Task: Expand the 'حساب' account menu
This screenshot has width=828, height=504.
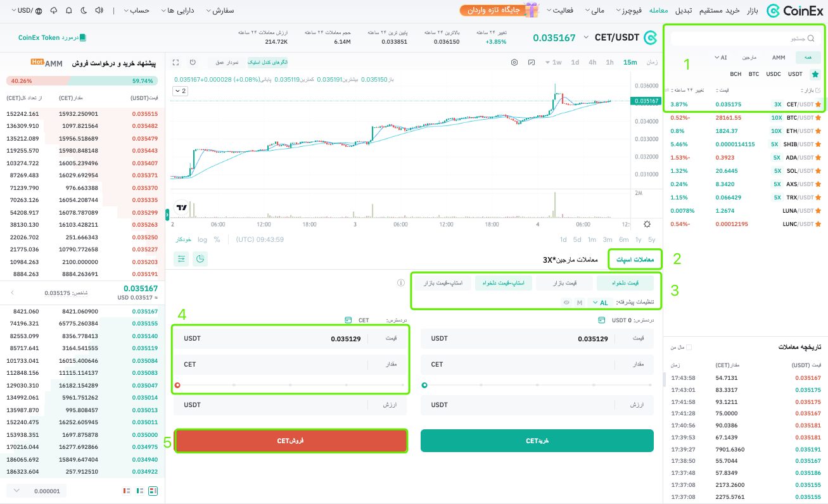Action: click(x=136, y=11)
